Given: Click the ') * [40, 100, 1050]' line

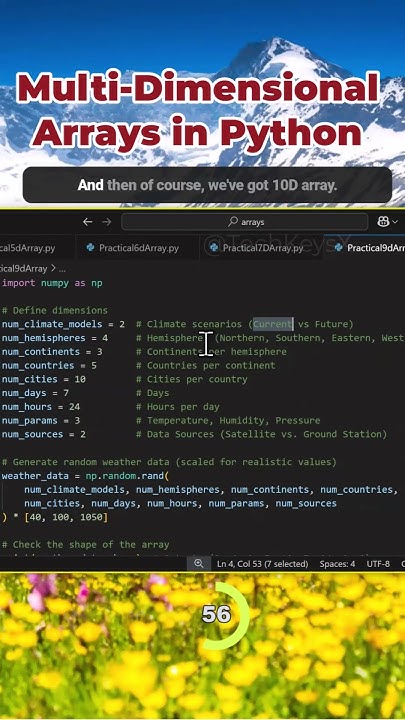Looking at the screenshot, I should [x=55, y=517].
